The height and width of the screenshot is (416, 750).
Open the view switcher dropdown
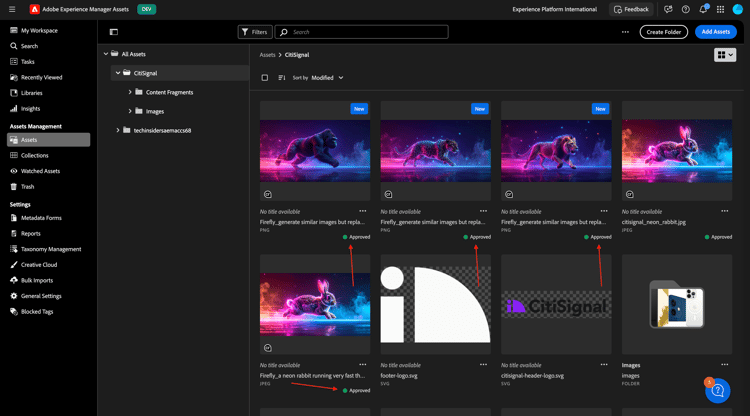[x=725, y=55]
